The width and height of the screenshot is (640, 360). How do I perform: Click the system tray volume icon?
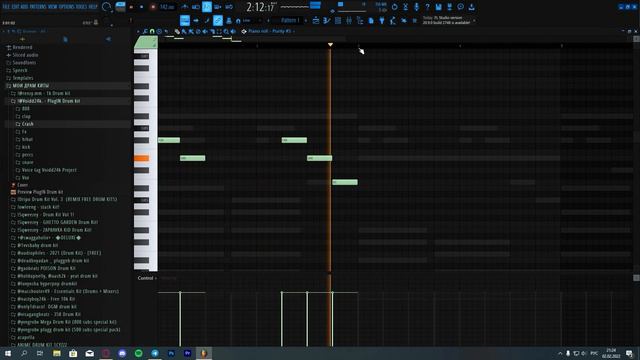pos(583,353)
